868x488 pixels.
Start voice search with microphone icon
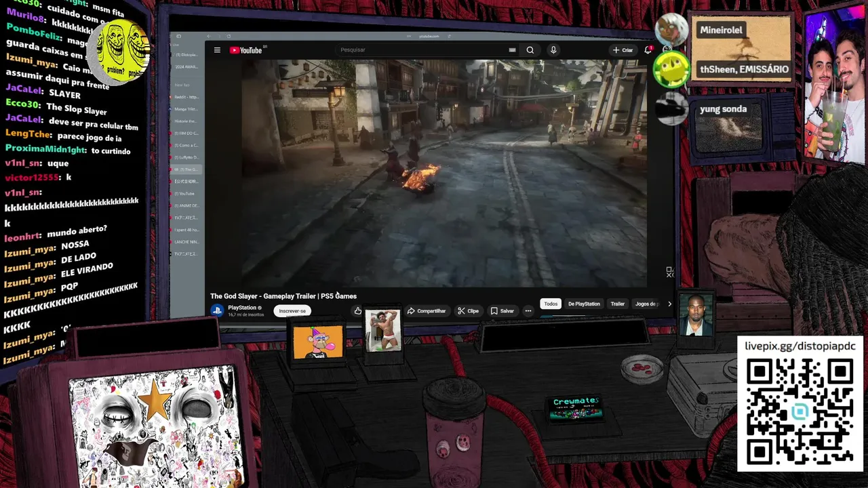coord(553,50)
